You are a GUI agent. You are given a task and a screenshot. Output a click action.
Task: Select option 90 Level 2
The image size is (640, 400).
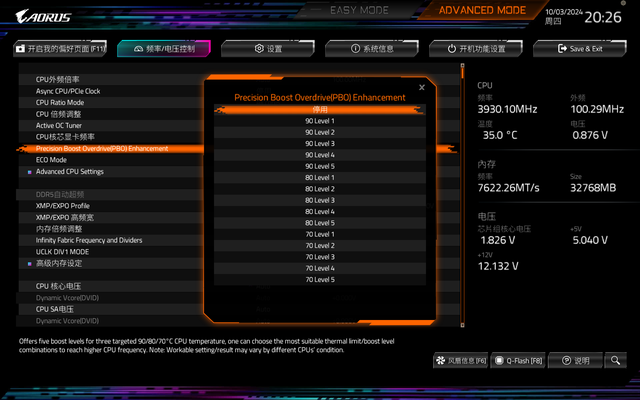click(320, 132)
